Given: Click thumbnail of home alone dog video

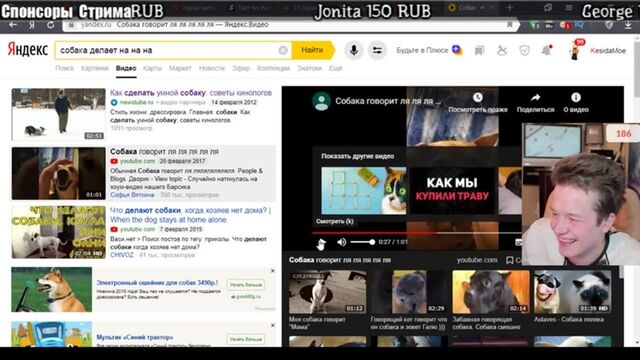Looking at the screenshot, I should [x=58, y=232].
